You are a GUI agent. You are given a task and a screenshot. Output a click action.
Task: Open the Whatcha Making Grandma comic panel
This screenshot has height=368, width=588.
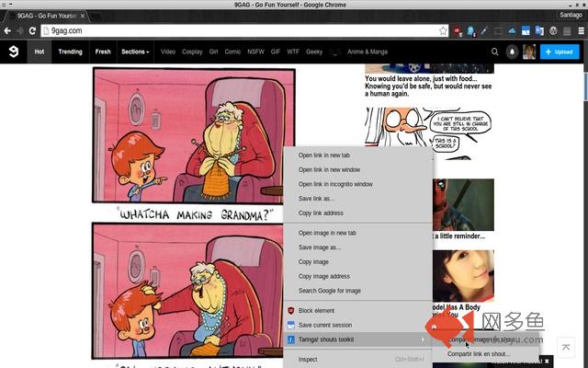[194, 135]
